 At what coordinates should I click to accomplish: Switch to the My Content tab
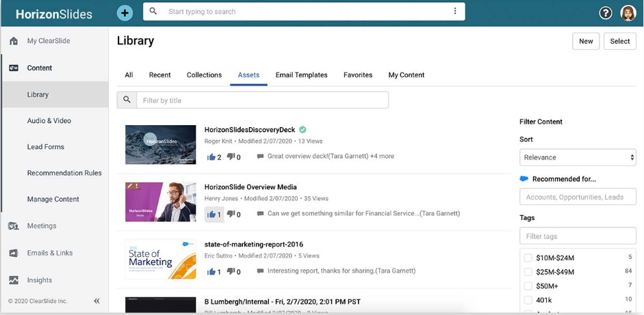click(407, 75)
